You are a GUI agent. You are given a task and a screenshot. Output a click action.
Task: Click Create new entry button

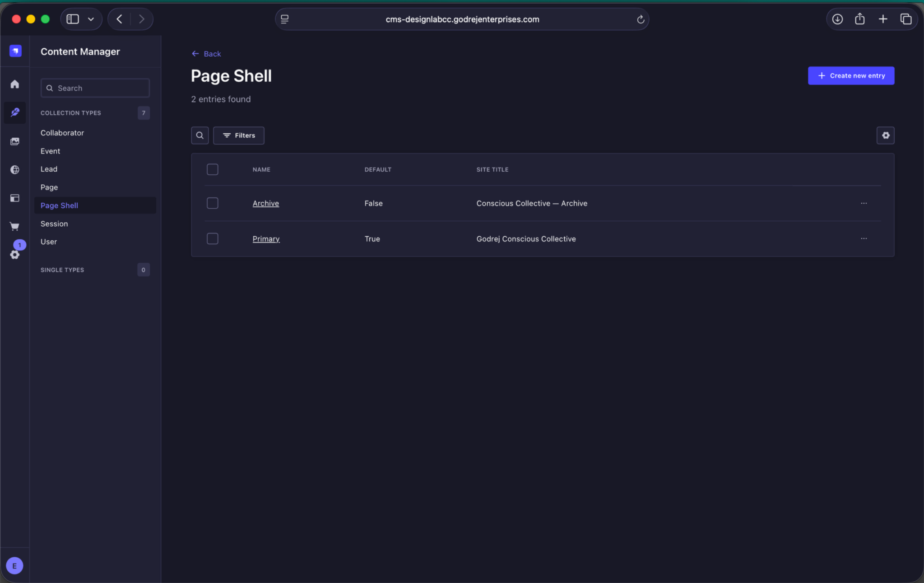851,75
